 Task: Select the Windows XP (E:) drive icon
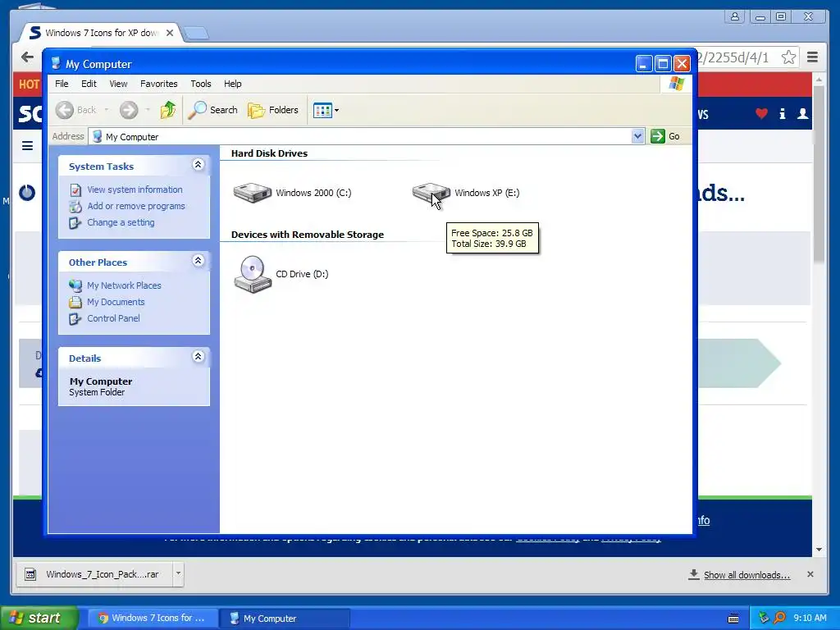[x=431, y=193]
